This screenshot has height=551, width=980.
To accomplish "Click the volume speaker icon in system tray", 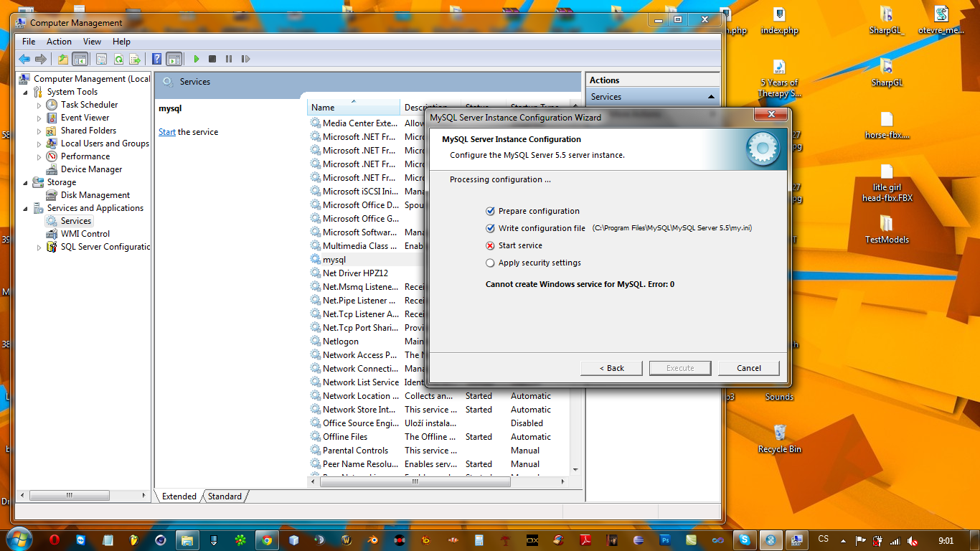I will pyautogui.click(x=913, y=540).
